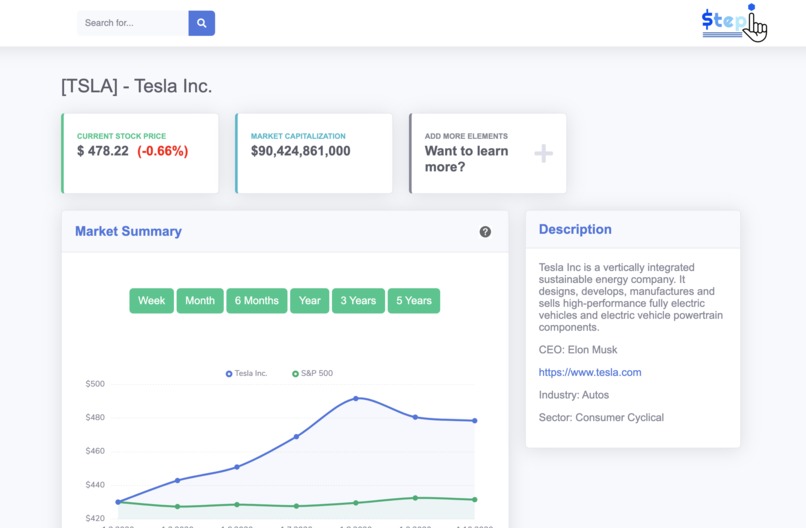Toggle Tesla Inc. series in chart legend
806x528 pixels.
pos(246,373)
